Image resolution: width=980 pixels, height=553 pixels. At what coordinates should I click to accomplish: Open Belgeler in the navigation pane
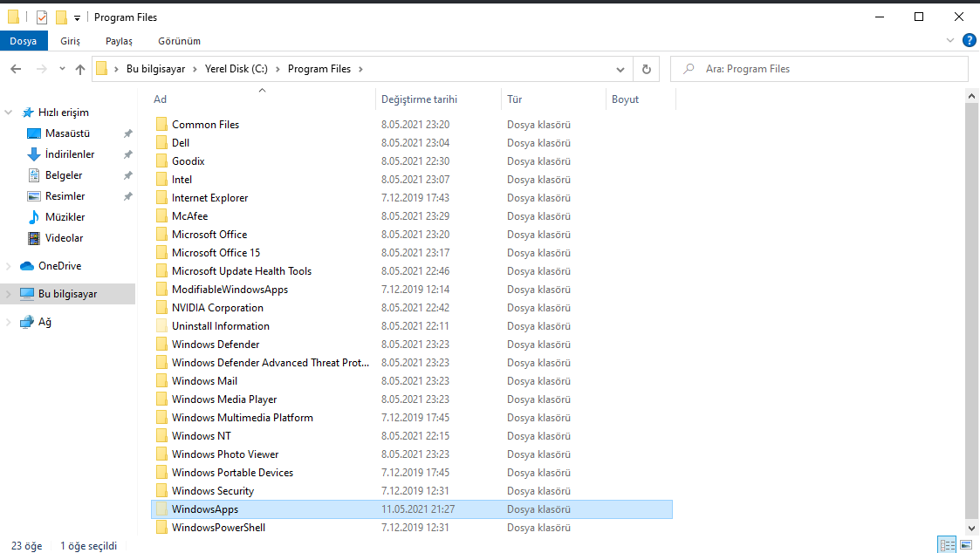(x=63, y=175)
